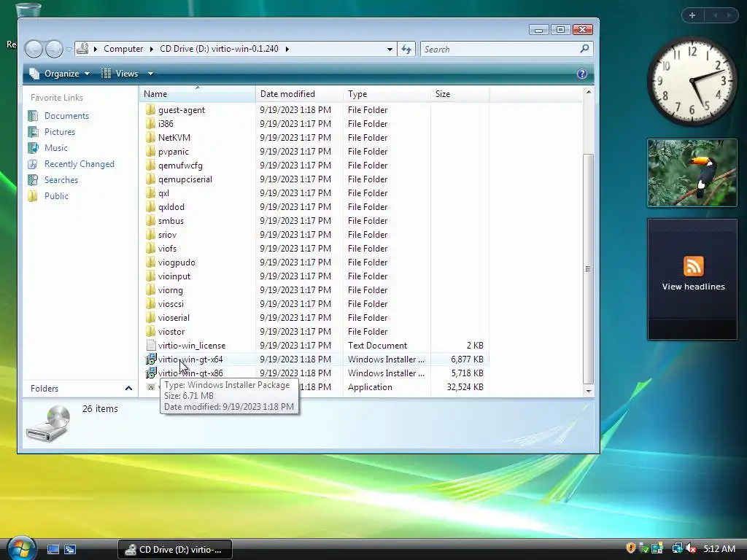Select the viogpudo folder icon
Screen dimensions: 747x560
(x=150, y=262)
